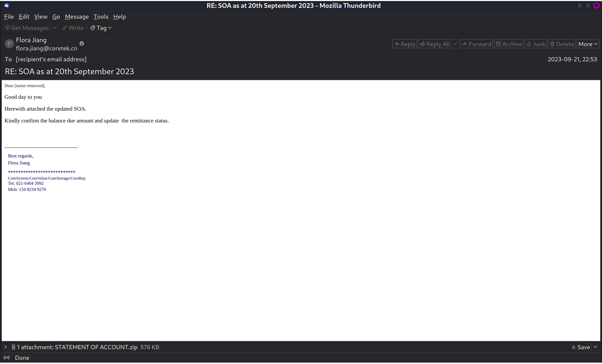Click the contact icon beside sender address

point(82,44)
